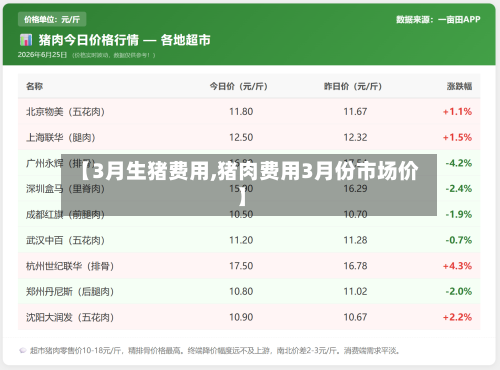Click yesterday's price 11.02 for 郑州丹尼斯
Image resolution: width=500 pixels, height=370 pixels.
pos(355,292)
